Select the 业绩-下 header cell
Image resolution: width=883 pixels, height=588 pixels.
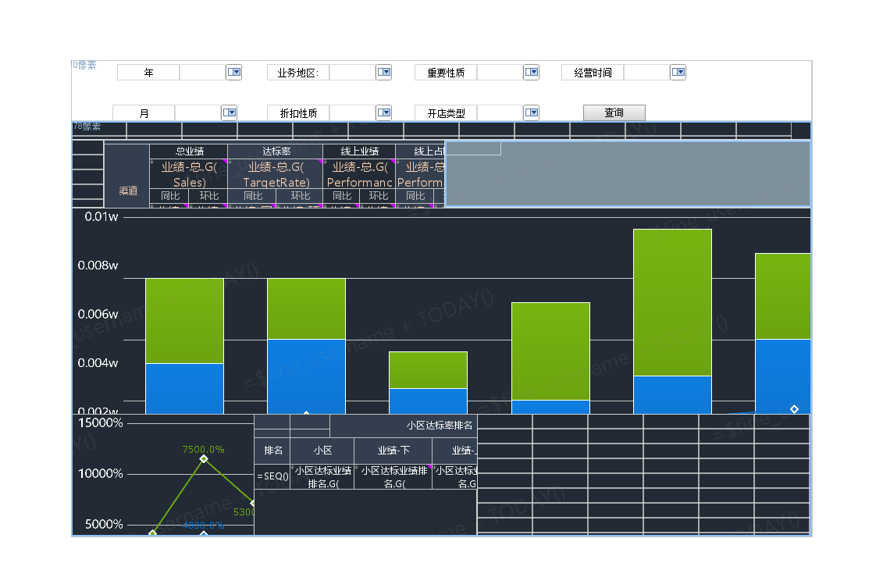tap(393, 450)
